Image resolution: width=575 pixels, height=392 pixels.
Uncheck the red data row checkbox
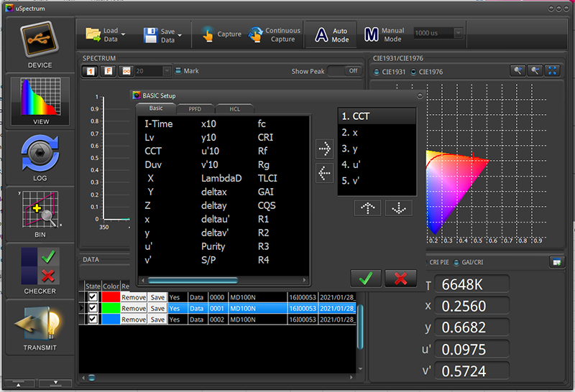[x=92, y=297]
